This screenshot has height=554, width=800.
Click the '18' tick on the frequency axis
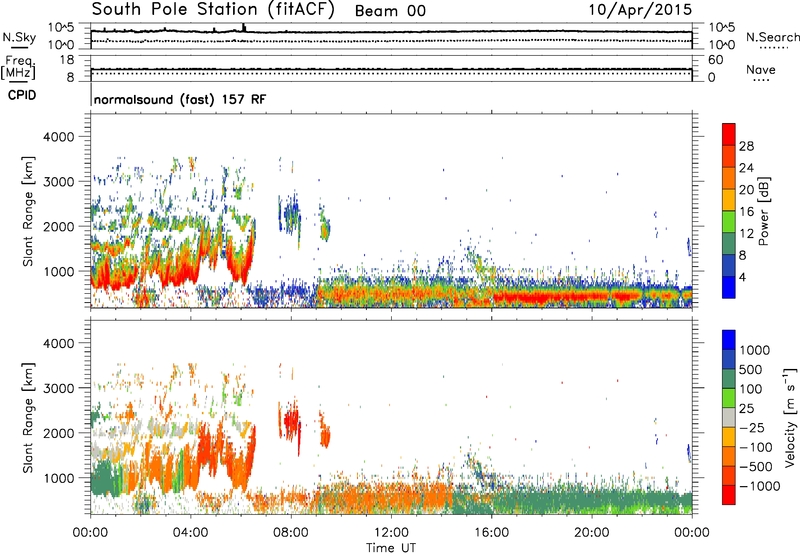click(67, 60)
